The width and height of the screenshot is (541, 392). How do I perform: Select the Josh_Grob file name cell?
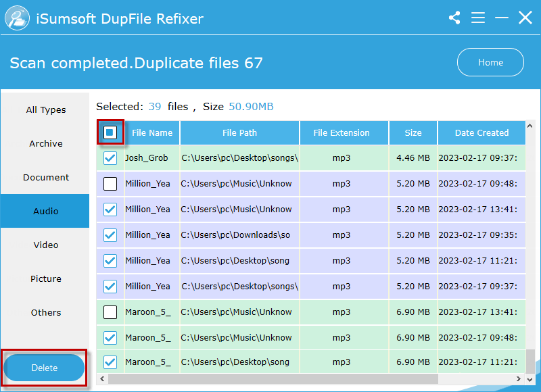[151, 158]
